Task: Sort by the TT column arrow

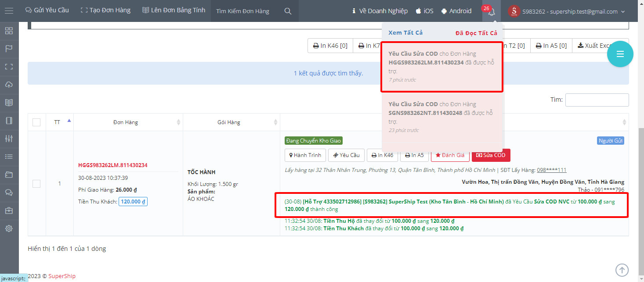Action: 69,121
